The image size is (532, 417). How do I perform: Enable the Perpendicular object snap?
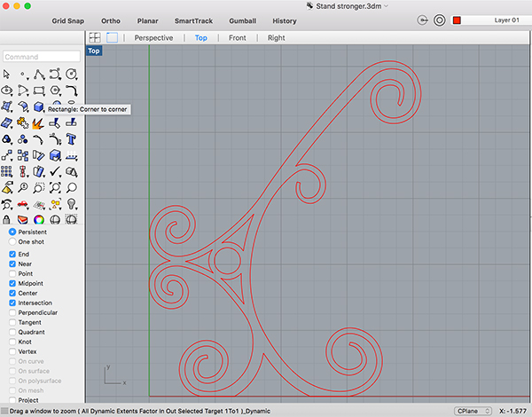(x=12, y=312)
